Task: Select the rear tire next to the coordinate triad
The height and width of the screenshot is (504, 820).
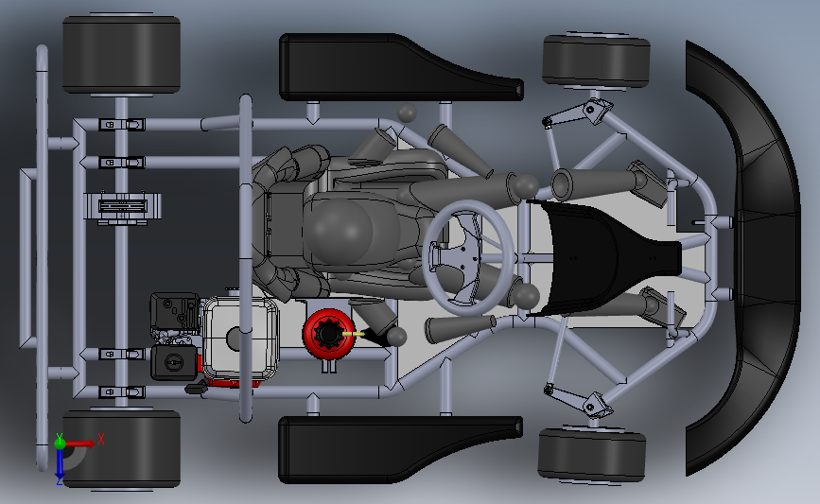Action: [x=122, y=448]
